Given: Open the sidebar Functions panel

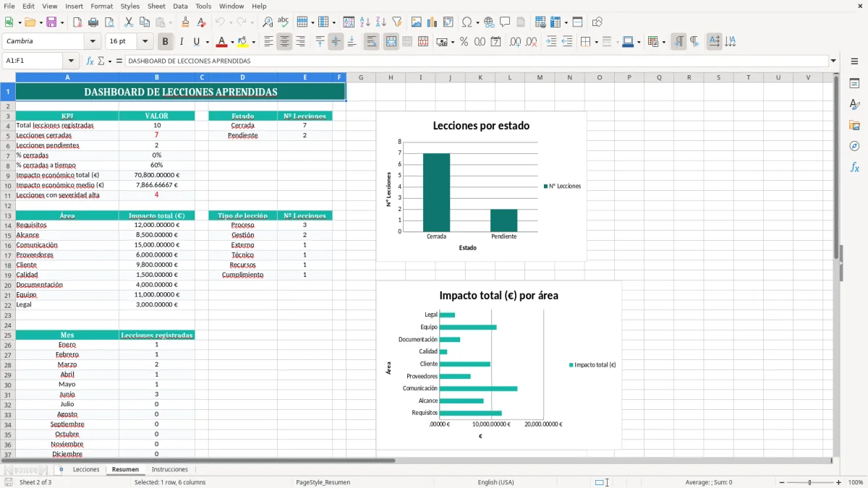Looking at the screenshot, I should tap(854, 167).
